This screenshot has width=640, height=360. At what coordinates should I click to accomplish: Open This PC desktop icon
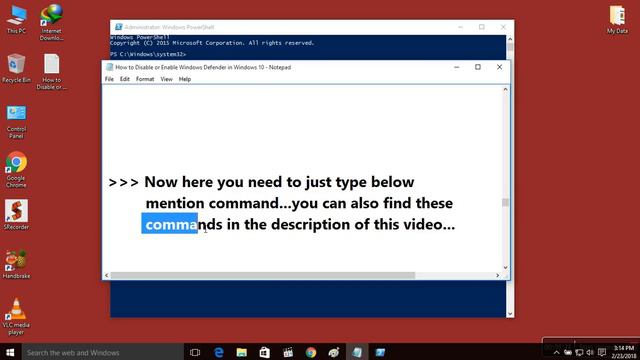click(x=16, y=20)
